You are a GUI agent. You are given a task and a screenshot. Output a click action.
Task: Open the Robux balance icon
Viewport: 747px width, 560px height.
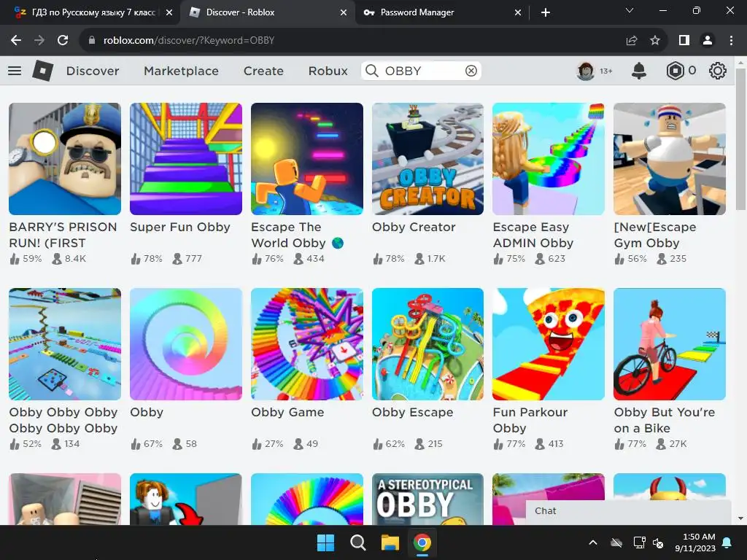[x=675, y=71]
